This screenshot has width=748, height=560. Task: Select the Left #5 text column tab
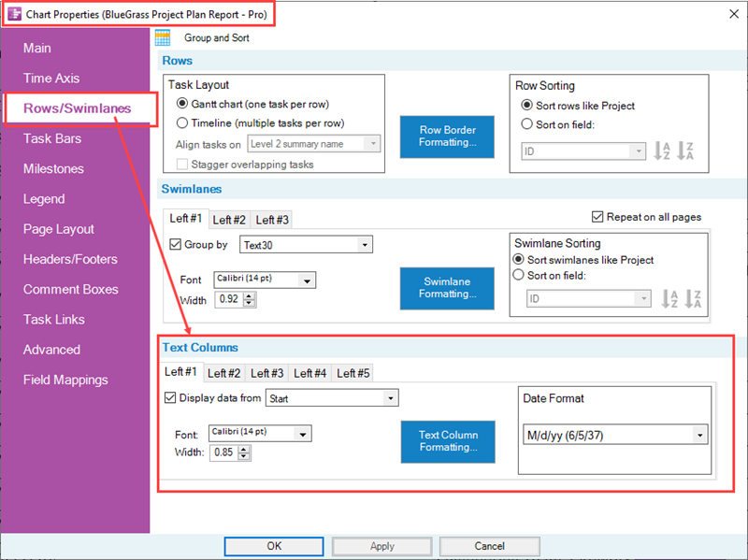click(x=352, y=372)
